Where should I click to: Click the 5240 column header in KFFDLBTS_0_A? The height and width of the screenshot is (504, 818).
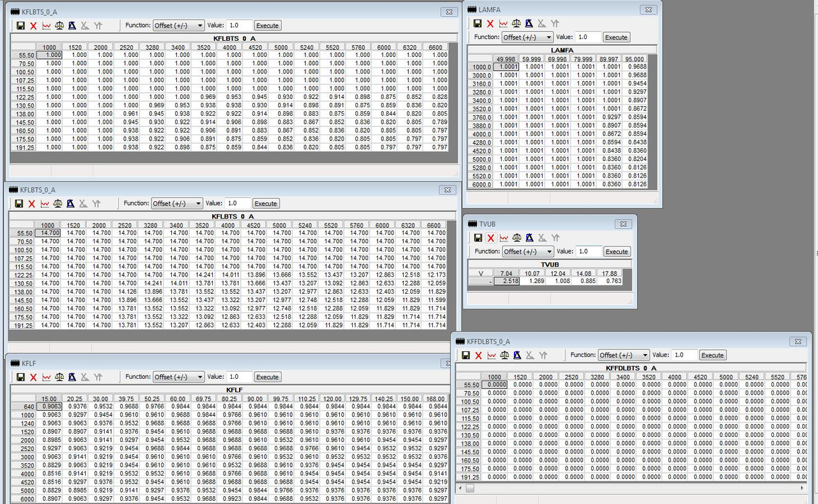pos(752,377)
